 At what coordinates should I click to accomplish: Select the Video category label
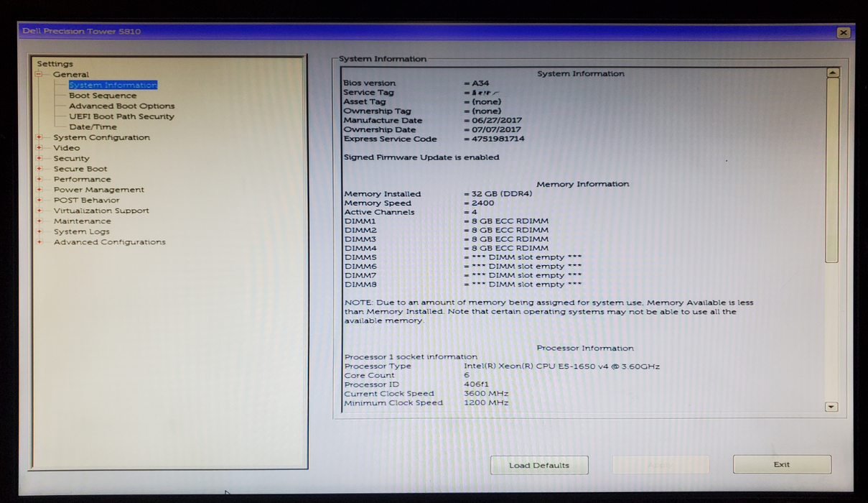click(67, 148)
